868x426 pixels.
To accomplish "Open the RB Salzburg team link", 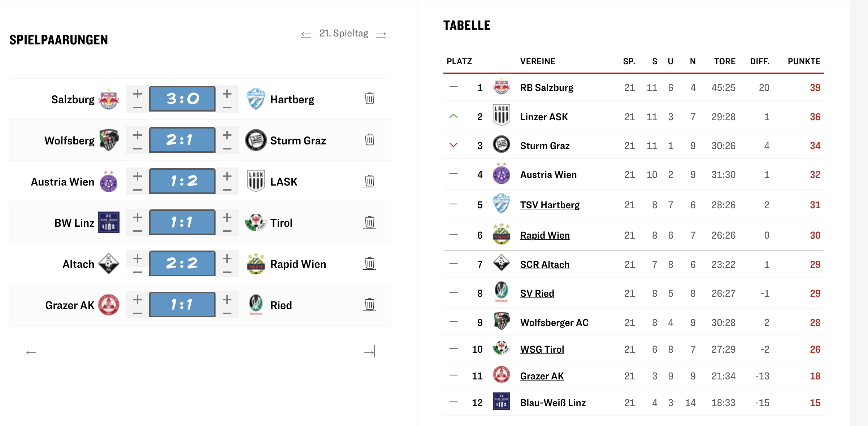I will click(x=546, y=88).
